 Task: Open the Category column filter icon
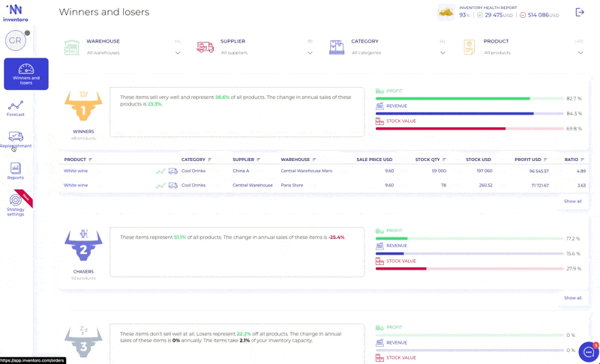pos(210,160)
